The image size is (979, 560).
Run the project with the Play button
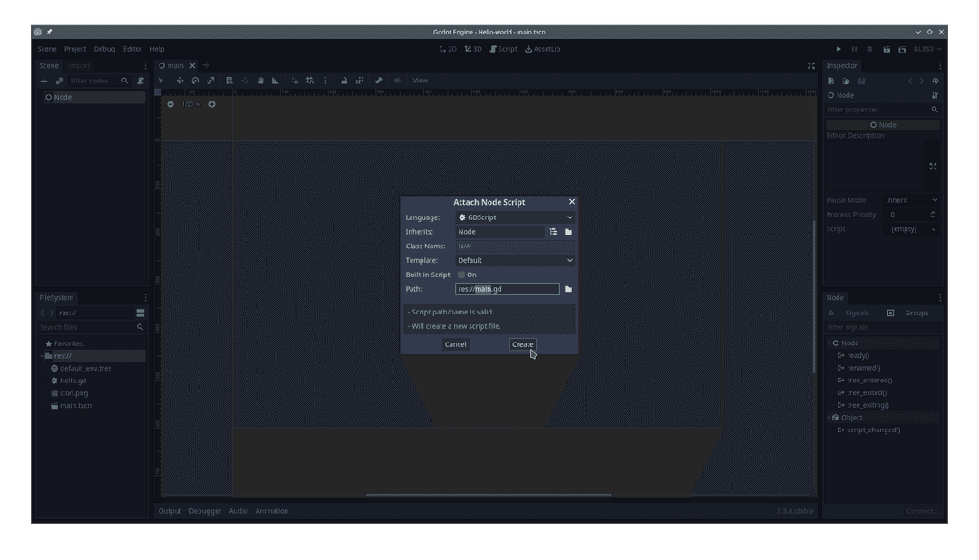(838, 48)
